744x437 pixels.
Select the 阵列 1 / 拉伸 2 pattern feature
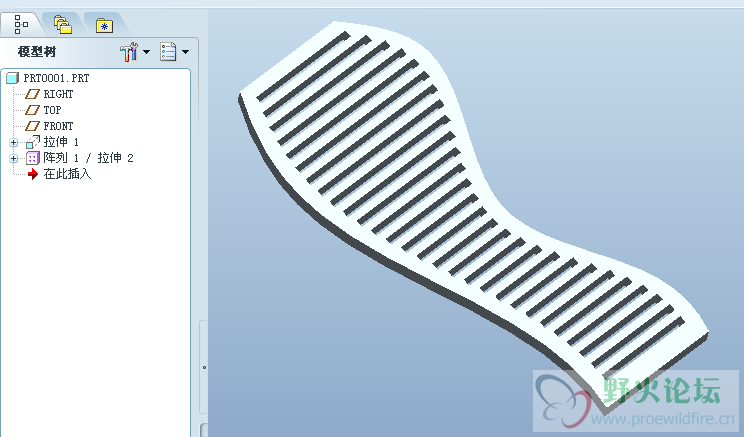tap(88, 158)
